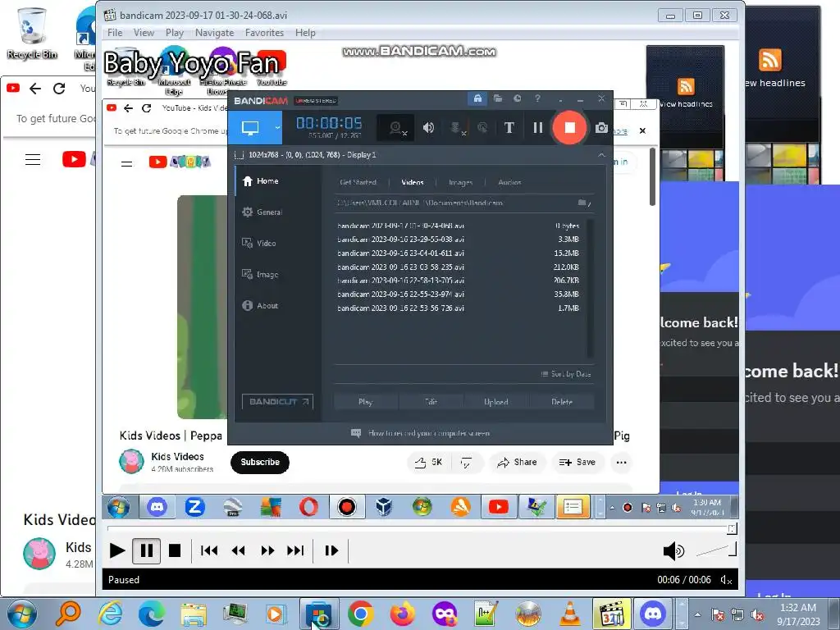Jump to previous file with skip-back button
Viewport: 840px width, 630px height.
(x=209, y=550)
